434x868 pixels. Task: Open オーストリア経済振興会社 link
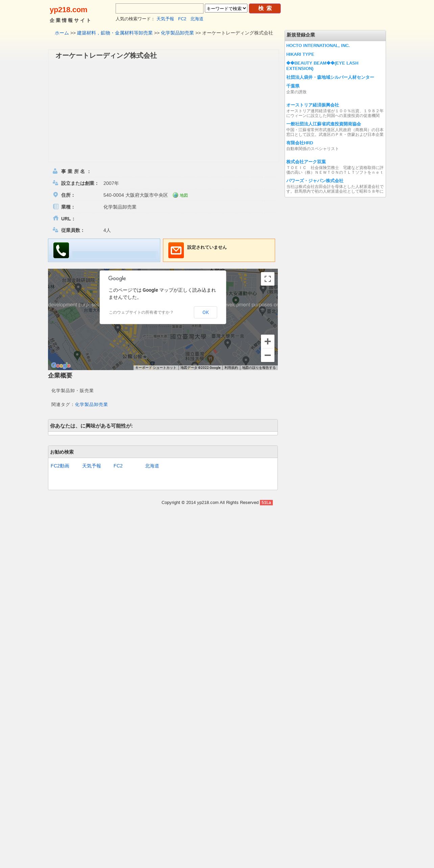tap(313, 105)
